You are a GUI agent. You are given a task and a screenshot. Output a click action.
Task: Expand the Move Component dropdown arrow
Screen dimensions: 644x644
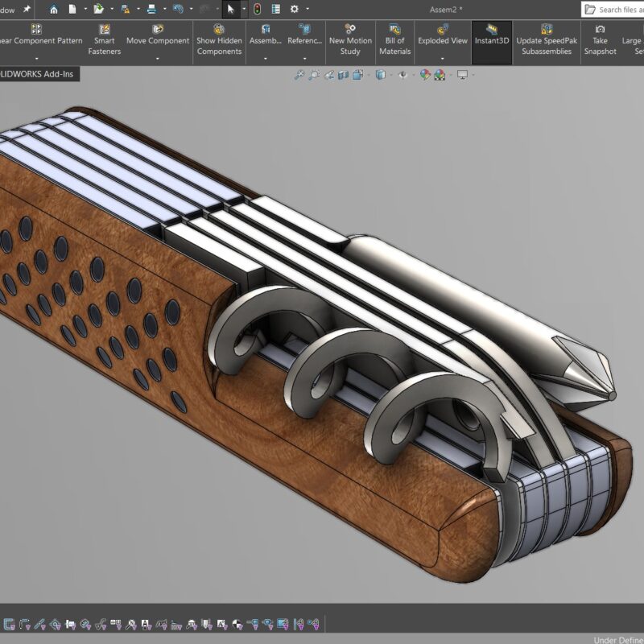click(158, 58)
